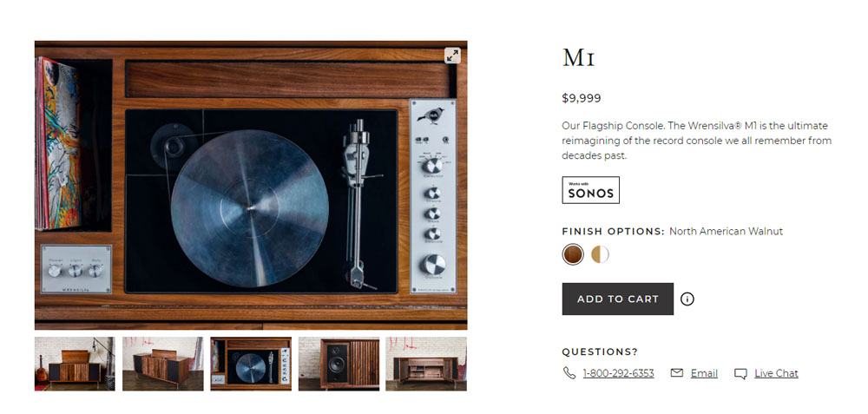Select the North American Walnut finish swatch

click(573, 254)
